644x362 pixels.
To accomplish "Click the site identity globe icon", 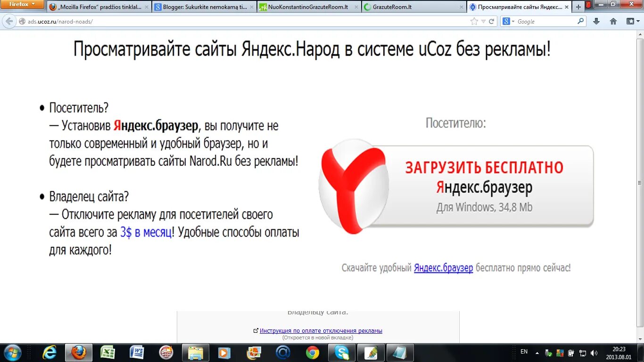I will (22, 22).
